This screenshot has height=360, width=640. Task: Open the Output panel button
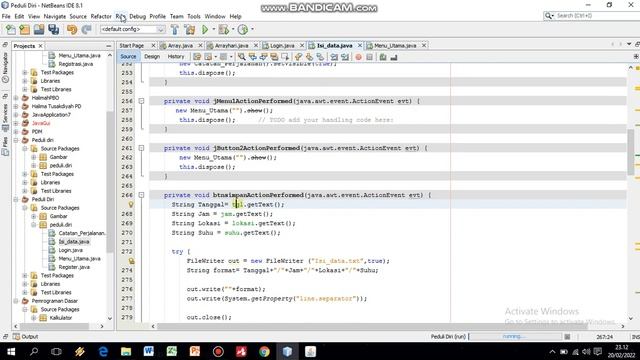(25, 336)
